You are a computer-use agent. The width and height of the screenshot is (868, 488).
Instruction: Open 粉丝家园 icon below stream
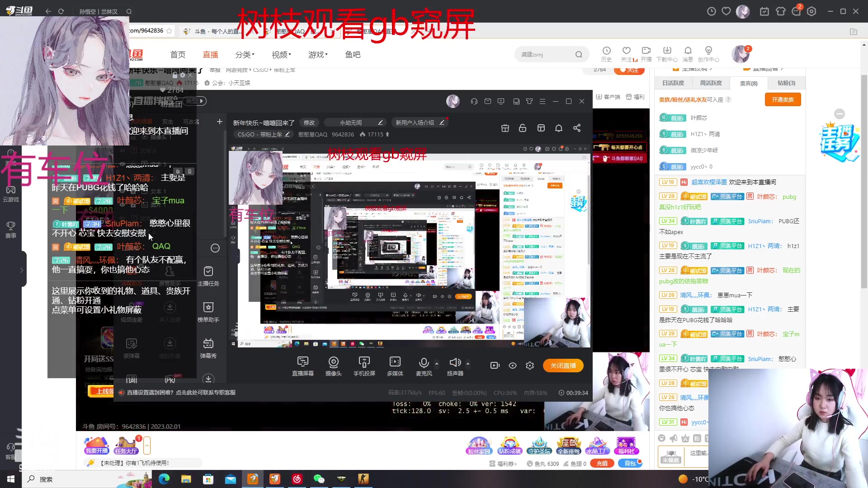[479, 446]
